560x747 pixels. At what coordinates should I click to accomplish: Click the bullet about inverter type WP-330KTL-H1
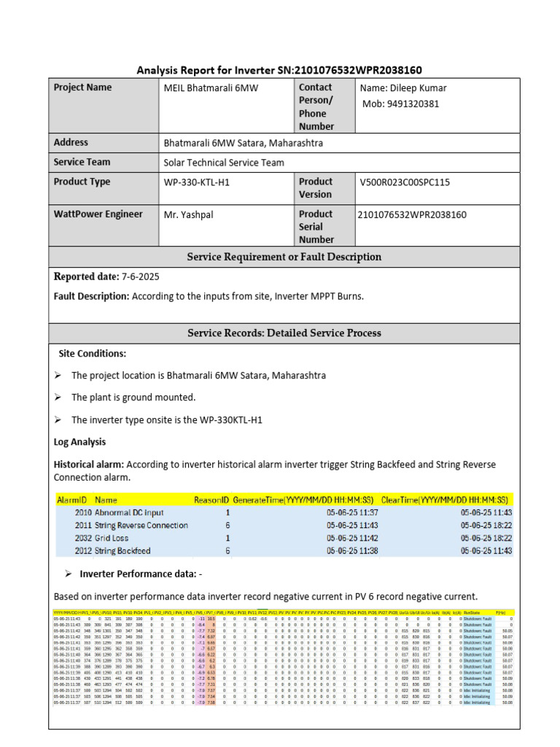click(167, 419)
